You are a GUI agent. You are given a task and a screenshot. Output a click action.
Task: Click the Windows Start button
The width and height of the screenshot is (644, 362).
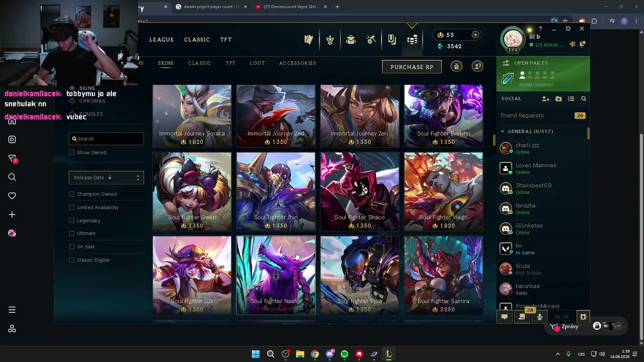pos(256,354)
